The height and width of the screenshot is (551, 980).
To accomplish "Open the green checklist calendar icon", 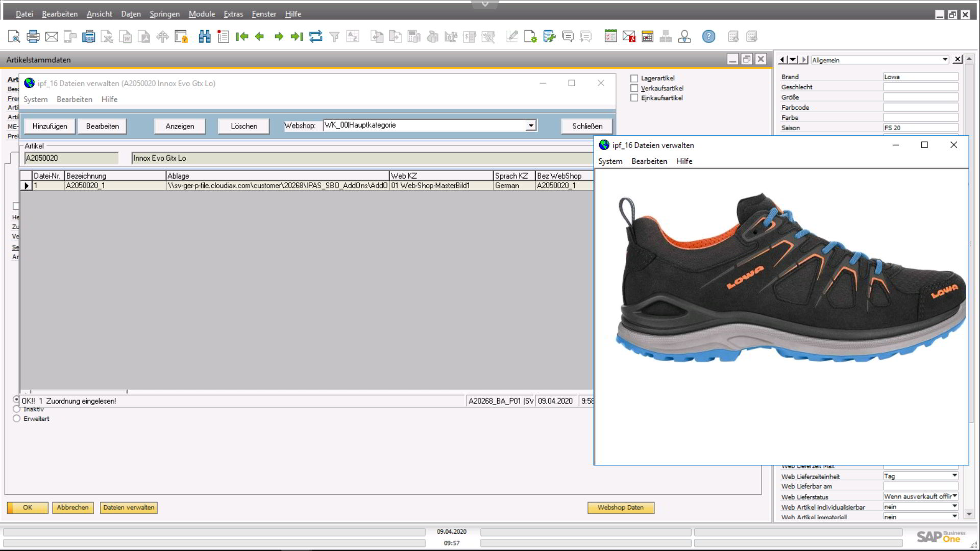I will (610, 37).
